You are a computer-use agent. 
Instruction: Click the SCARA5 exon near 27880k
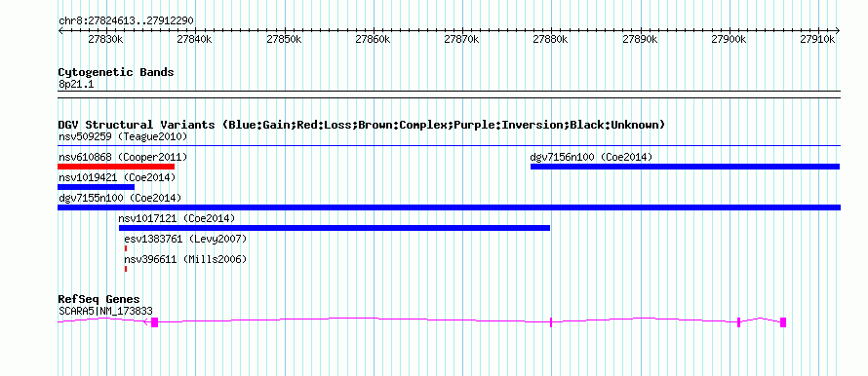point(551,322)
